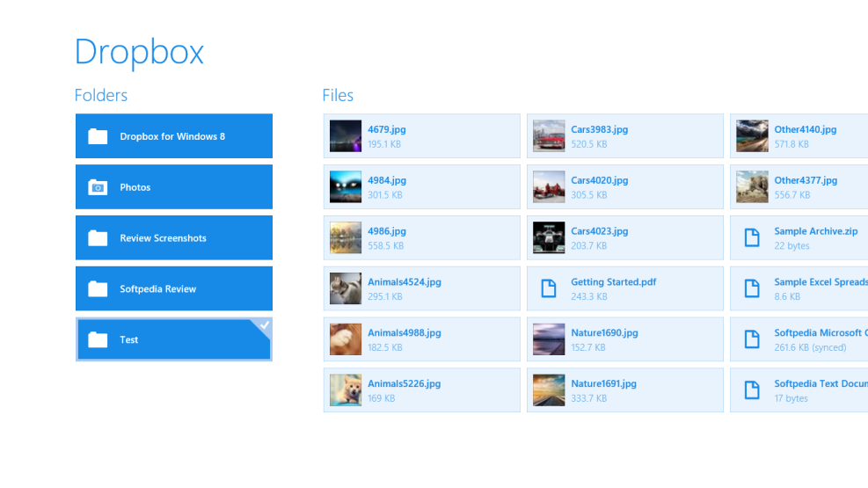Deselect the Test folder checkmark
The width and height of the screenshot is (868, 488).
point(264,325)
